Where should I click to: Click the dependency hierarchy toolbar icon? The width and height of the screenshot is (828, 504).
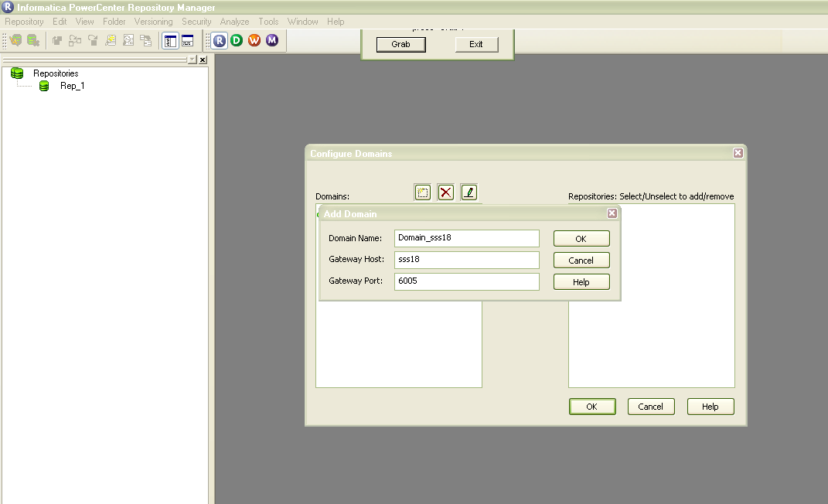[x=146, y=41]
